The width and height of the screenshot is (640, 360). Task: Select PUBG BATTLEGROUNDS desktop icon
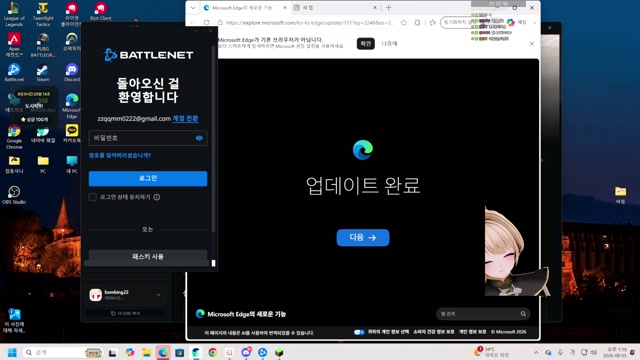coord(43,44)
